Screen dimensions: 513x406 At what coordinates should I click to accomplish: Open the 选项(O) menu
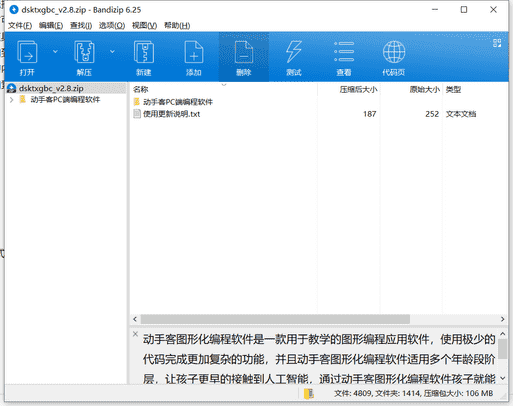coord(112,26)
